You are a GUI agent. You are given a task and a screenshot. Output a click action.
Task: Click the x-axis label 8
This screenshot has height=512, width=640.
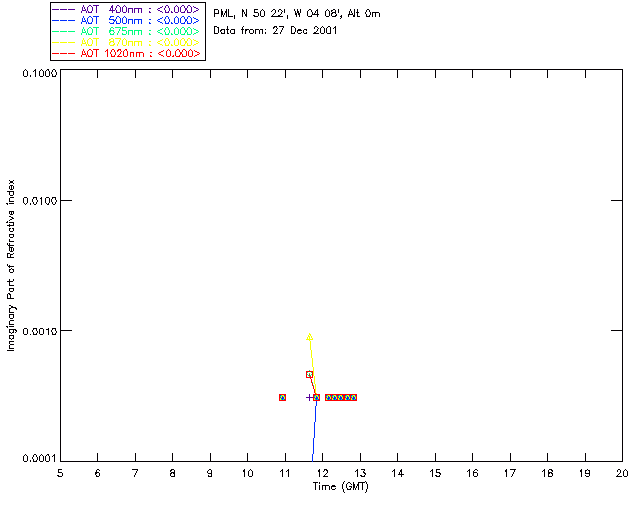173,473
